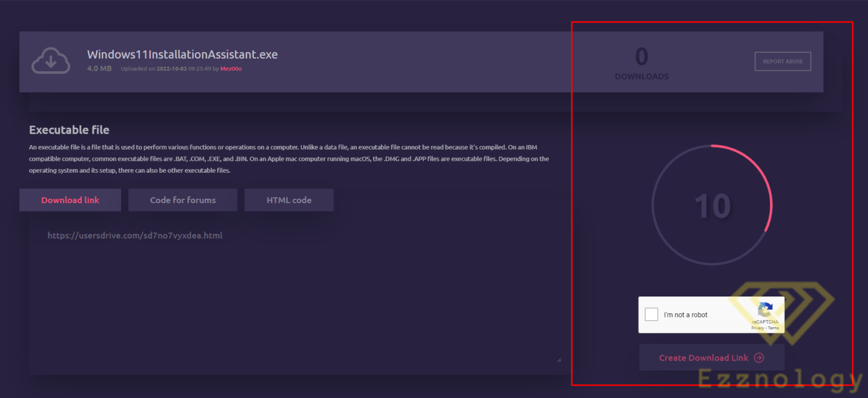Click the Executable file heading
This screenshot has height=398, width=868.
(69, 130)
